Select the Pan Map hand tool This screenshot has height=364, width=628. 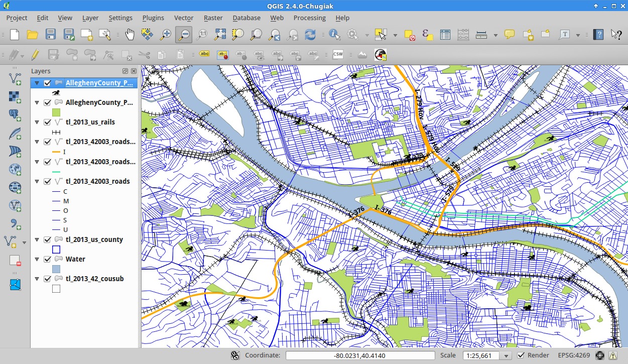[x=130, y=35]
